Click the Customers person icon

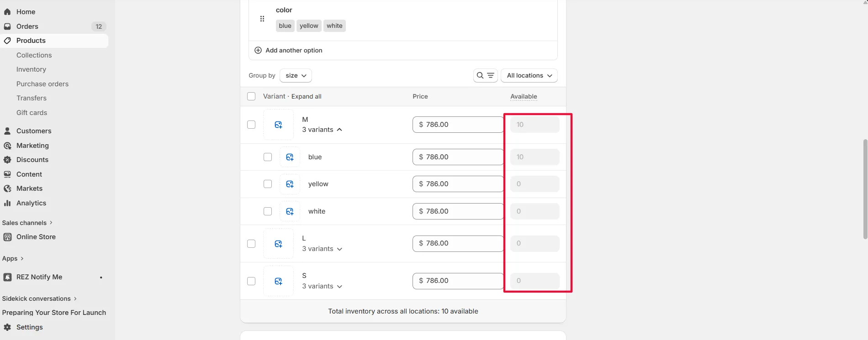(x=7, y=131)
